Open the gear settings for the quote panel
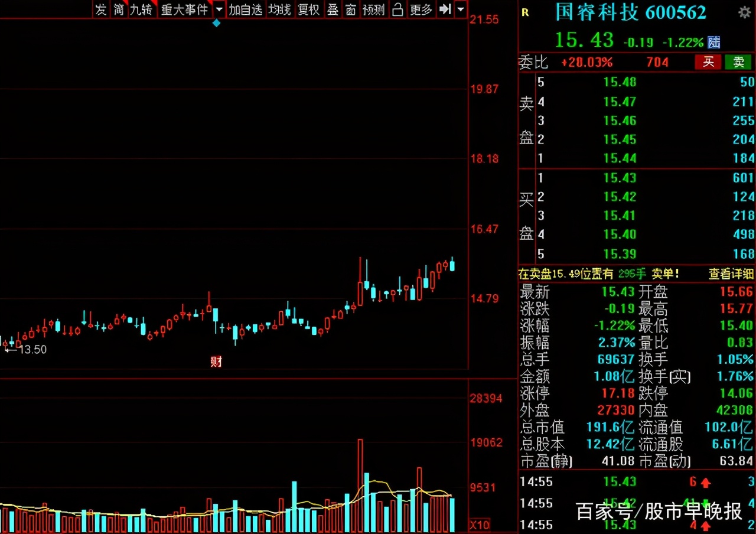This screenshot has width=756, height=534. 744,12
